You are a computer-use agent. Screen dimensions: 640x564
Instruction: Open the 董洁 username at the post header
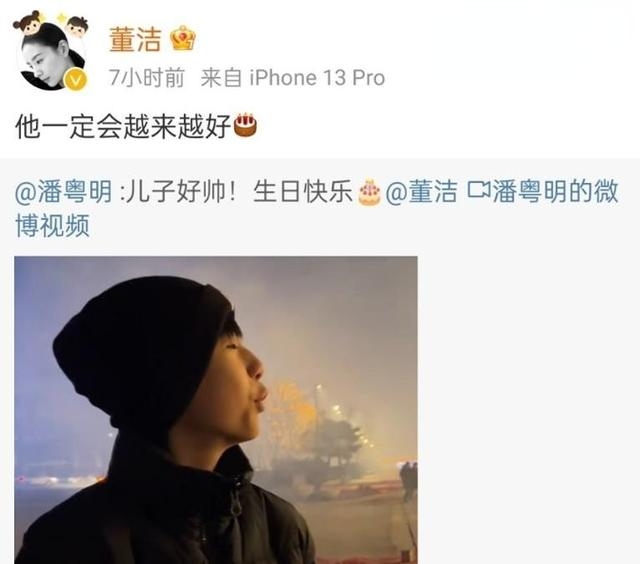pos(135,39)
